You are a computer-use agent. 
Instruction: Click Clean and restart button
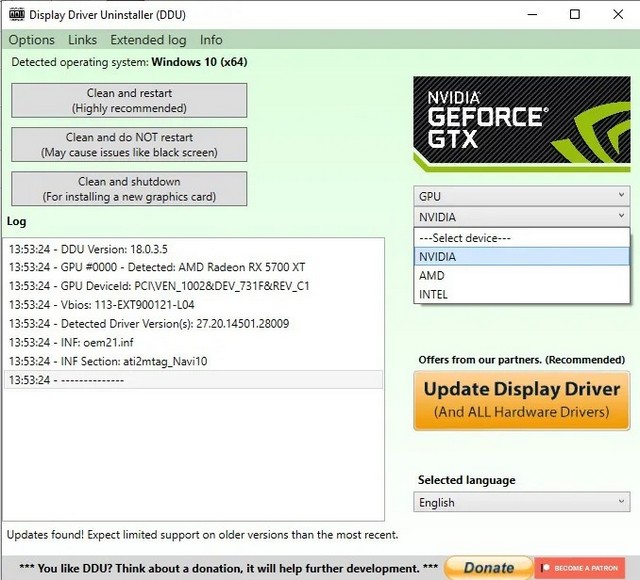pos(129,100)
